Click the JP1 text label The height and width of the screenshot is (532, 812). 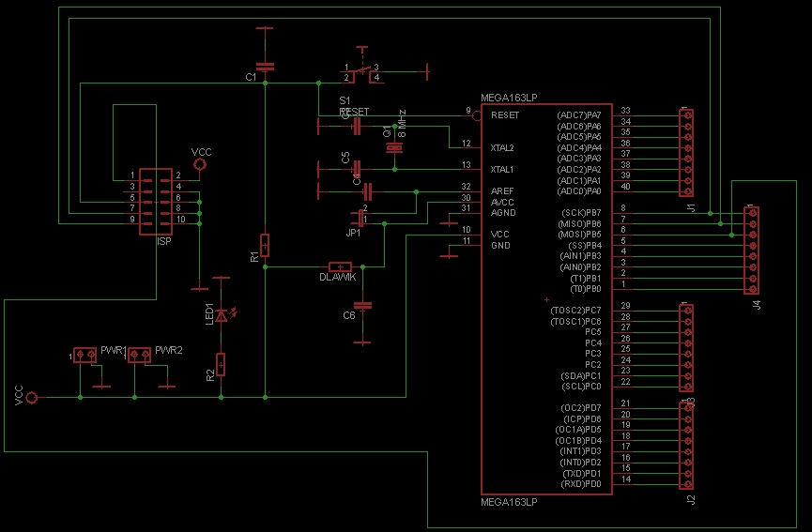tap(353, 234)
